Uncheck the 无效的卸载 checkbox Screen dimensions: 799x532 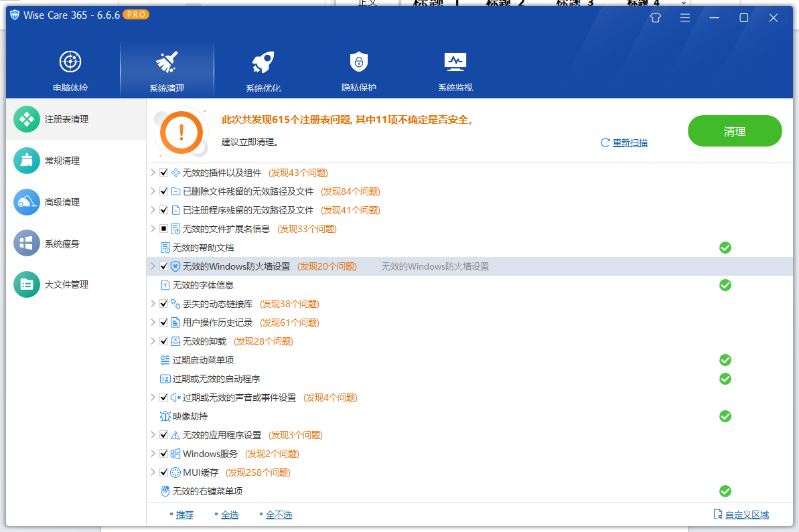(163, 341)
